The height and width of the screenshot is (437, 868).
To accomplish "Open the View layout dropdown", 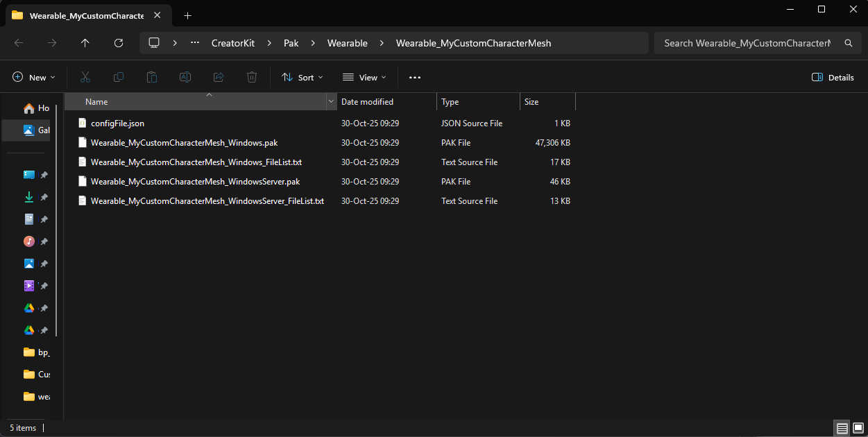I will click(364, 78).
